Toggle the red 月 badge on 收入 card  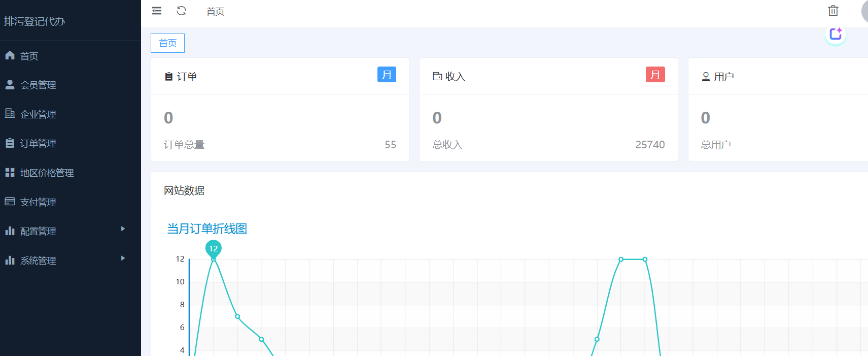(x=655, y=75)
